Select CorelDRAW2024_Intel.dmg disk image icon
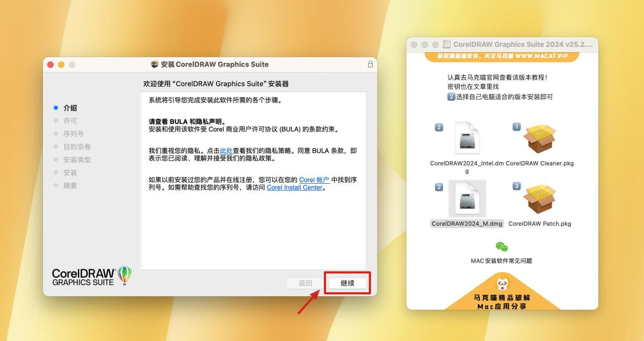This screenshot has width=644, height=341. click(467, 138)
